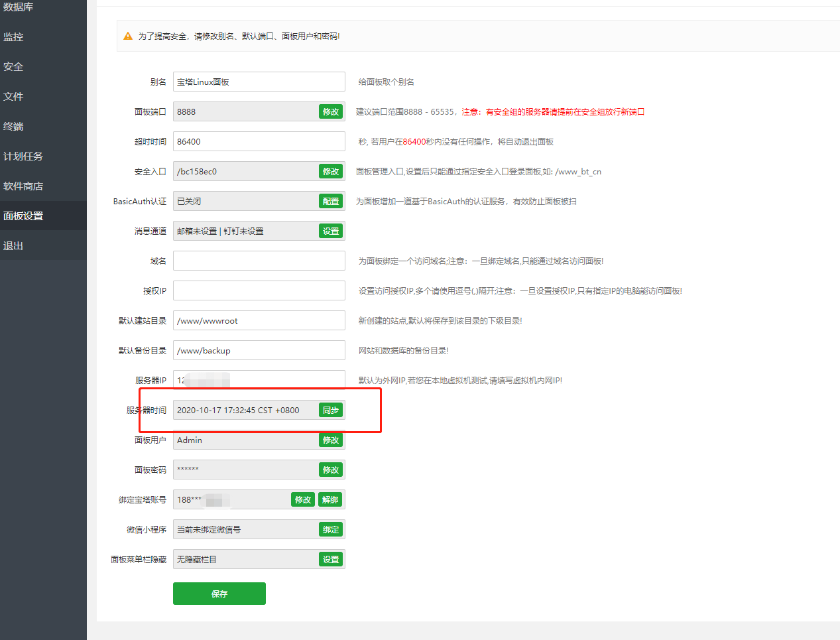Open 软件商店 in the sidebar

click(43, 186)
